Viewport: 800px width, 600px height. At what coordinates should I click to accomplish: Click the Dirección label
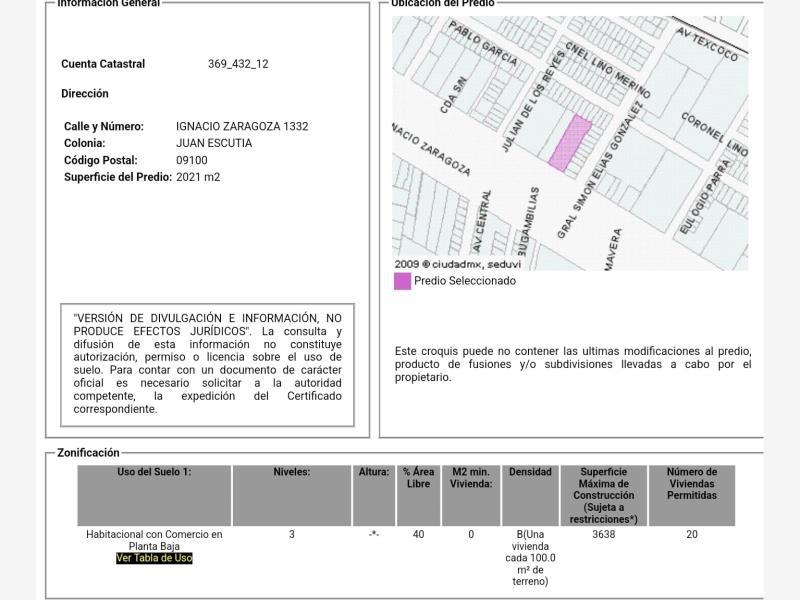[85, 94]
